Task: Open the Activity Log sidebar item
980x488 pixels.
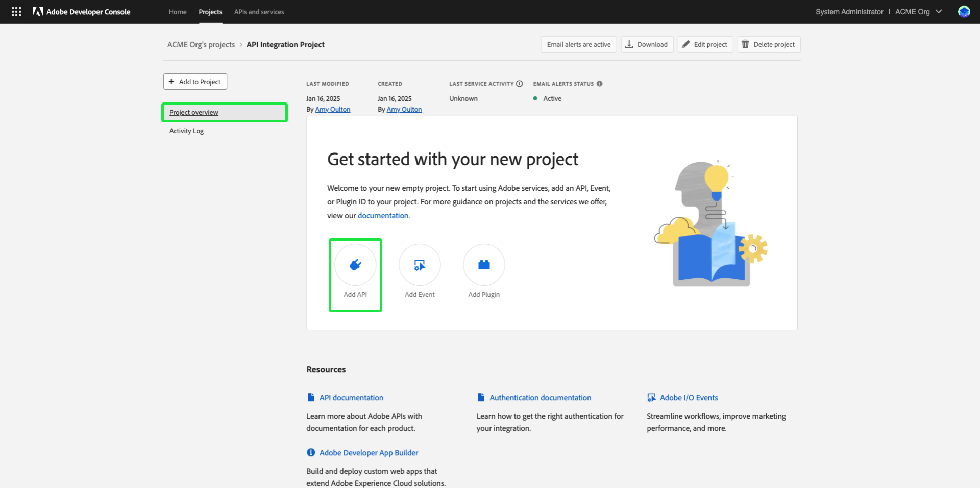Action: [x=186, y=131]
